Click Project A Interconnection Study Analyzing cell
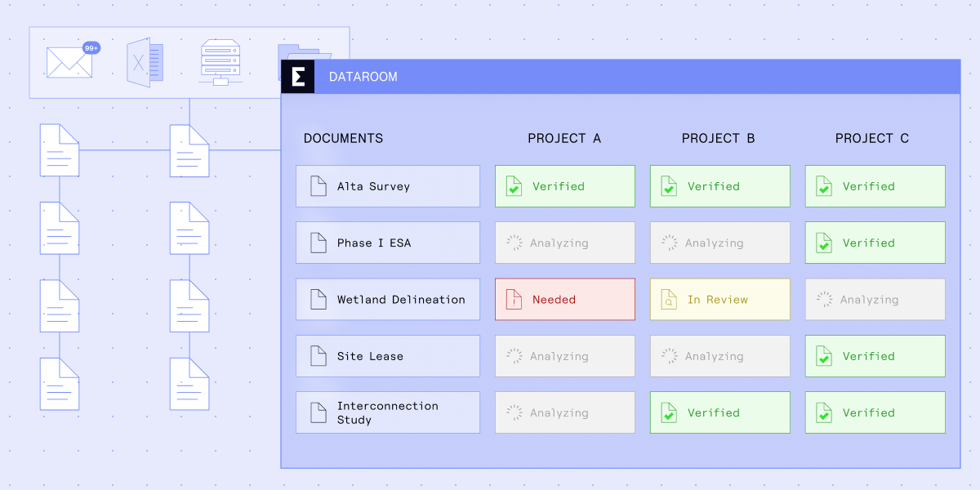The image size is (980, 490). pos(565,412)
